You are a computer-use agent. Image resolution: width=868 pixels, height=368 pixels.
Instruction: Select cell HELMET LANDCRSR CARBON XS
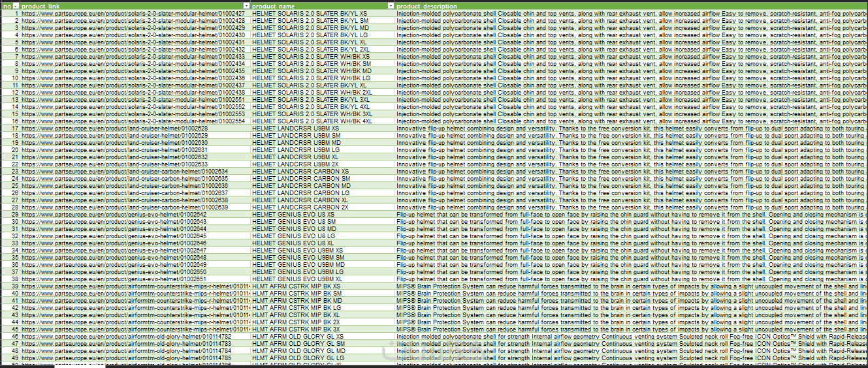tap(323, 171)
